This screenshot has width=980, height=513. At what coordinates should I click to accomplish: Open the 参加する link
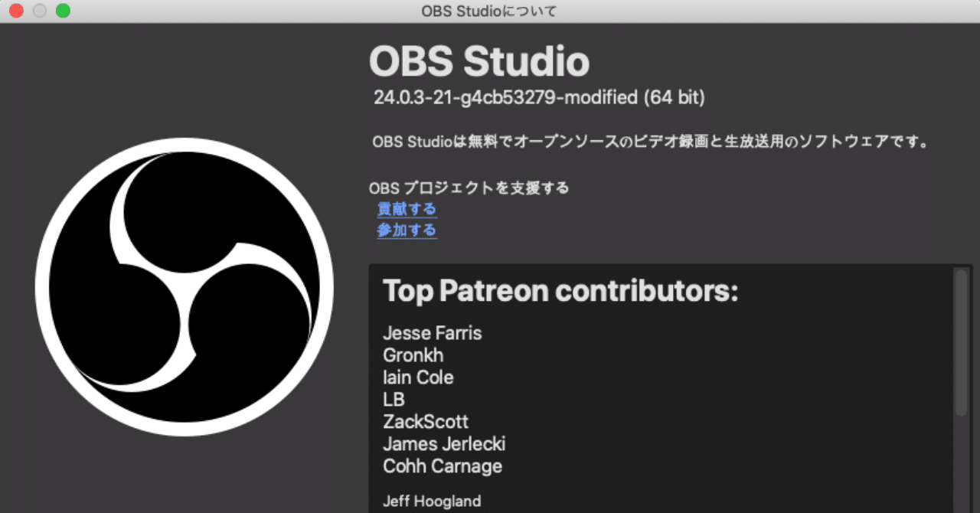(x=407, y=230)
